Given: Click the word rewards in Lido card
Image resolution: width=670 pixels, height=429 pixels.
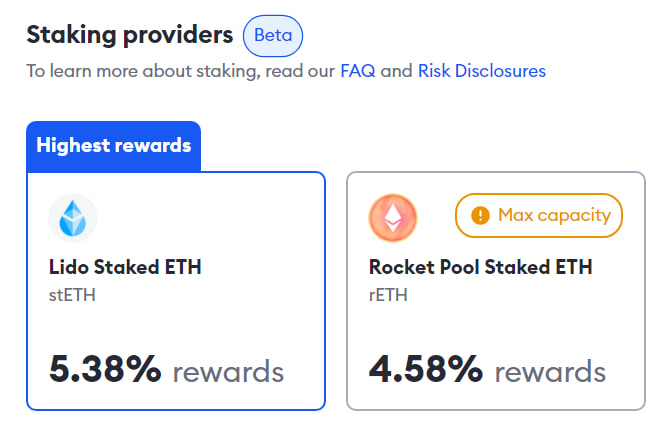Looking at the screenshot, I should tap(228, 372).
